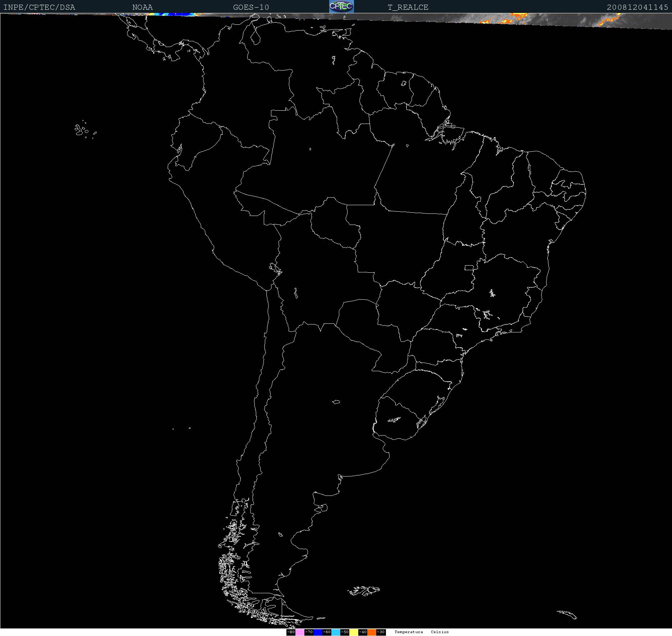Click the orange temperature legend swatch
The height and width of the screenshot is (636, 672).
(372, 632)
